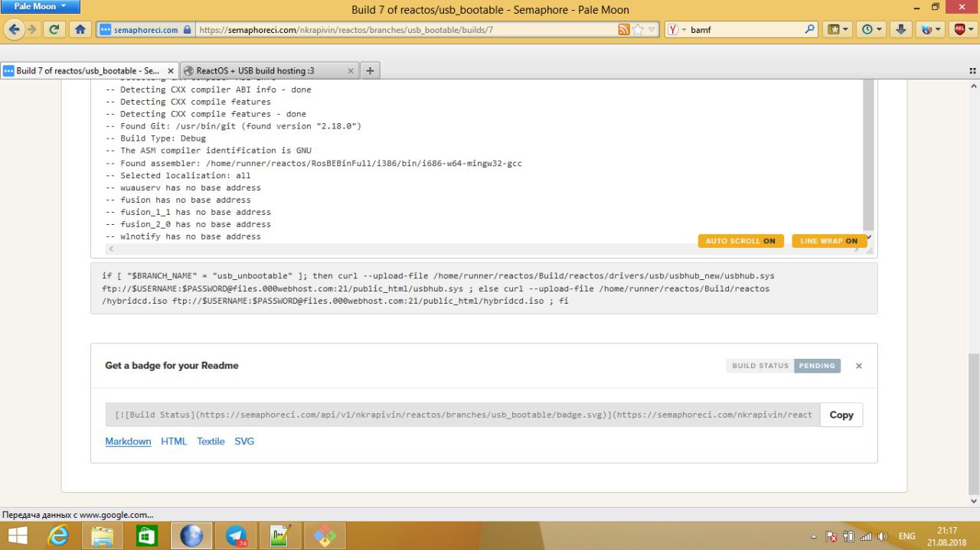Select the Markdown badge format link
This screenshot has height=550, width=980.
(128, 441)
